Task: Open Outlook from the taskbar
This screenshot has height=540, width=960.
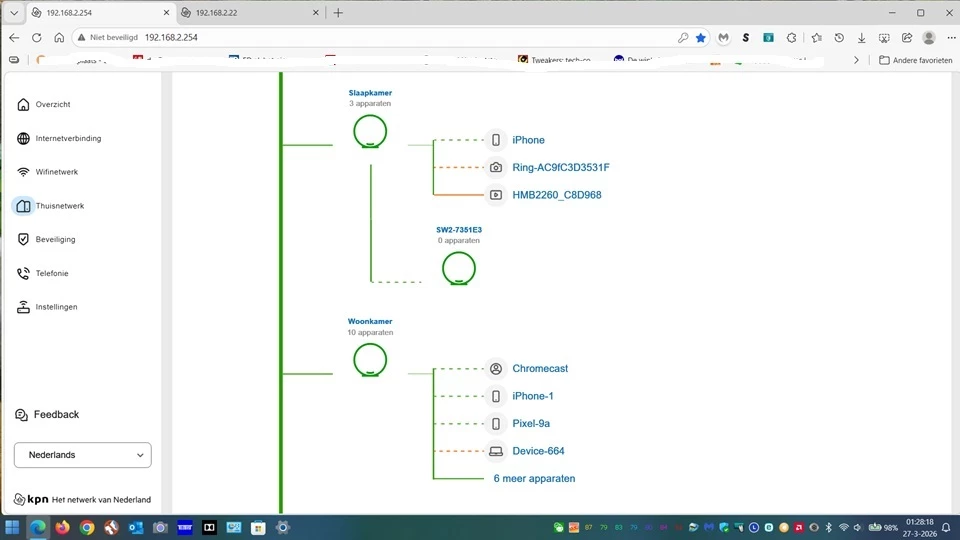Action: (136, 527)
